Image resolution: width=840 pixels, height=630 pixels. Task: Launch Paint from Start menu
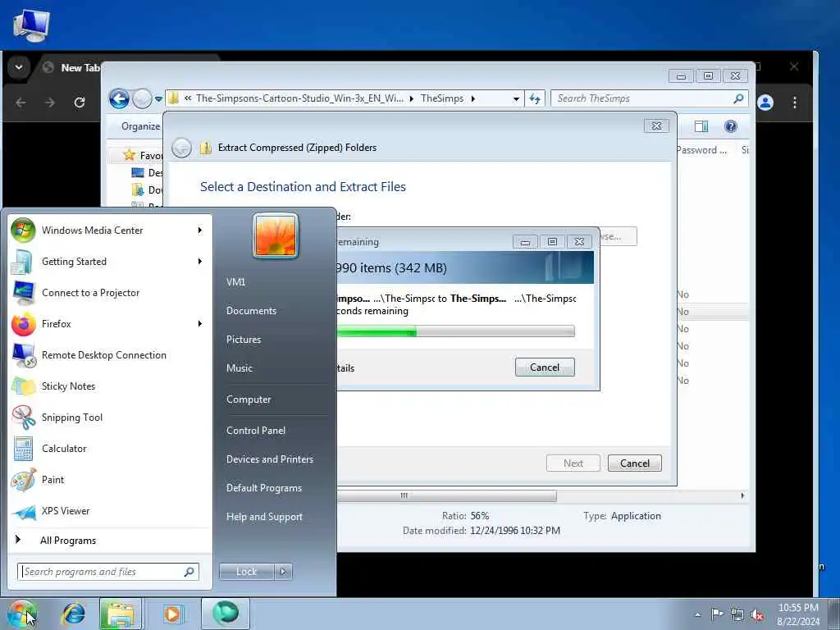[x=110, y=479]
